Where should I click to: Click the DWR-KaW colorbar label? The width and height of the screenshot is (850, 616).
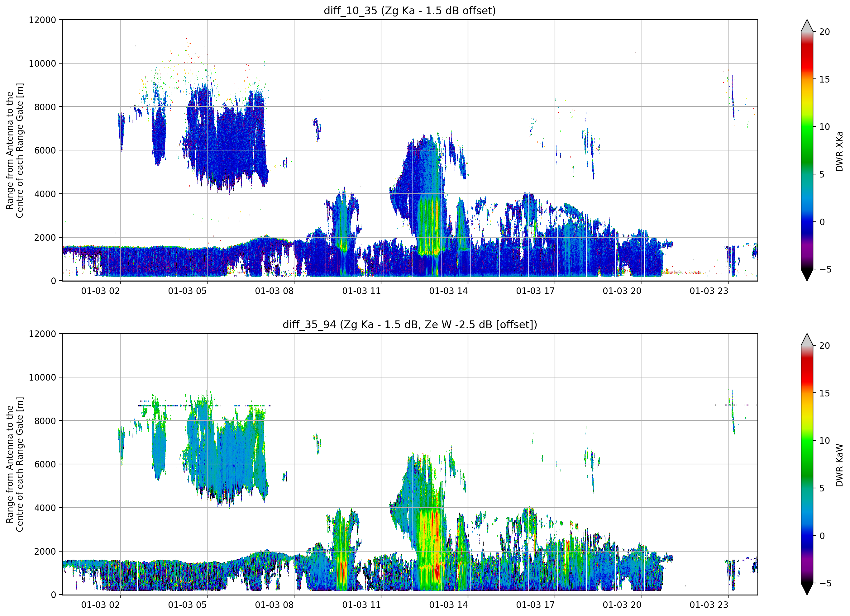pos(839,465)
